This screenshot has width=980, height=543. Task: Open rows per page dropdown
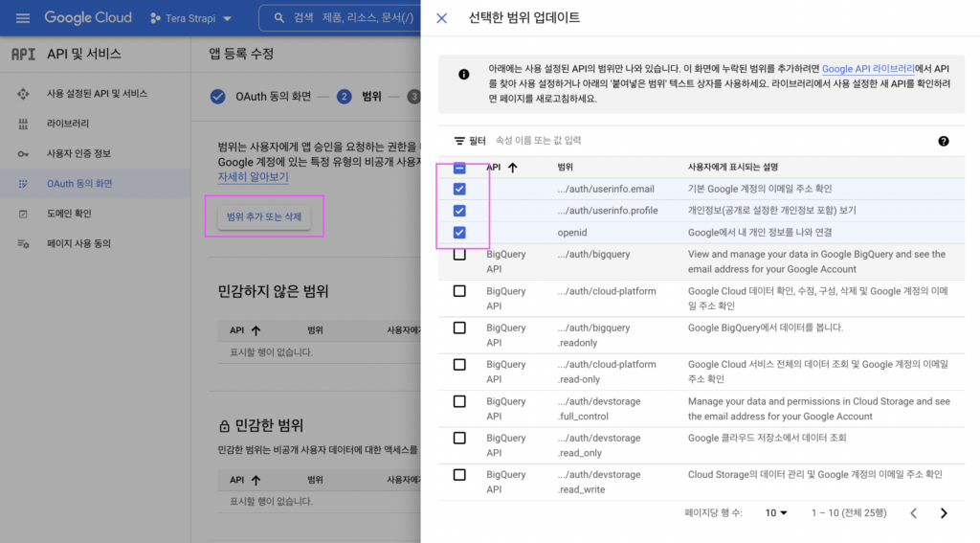[x=776, y=513]
